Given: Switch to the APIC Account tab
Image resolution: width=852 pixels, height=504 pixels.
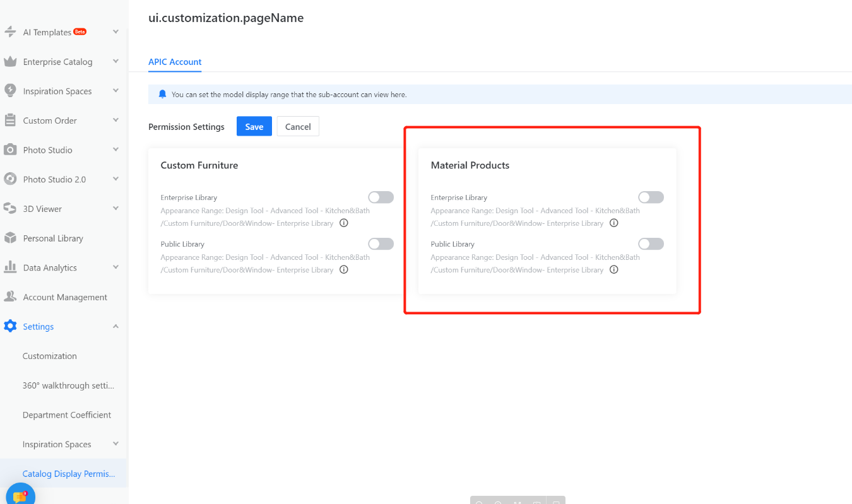Looking at the screenshot, I should (x=175, y=62).
